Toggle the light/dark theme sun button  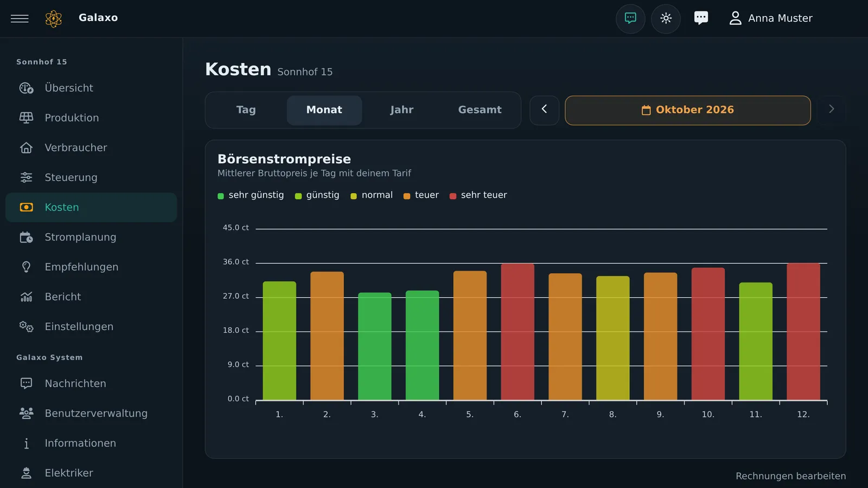(x=666, y=18)
